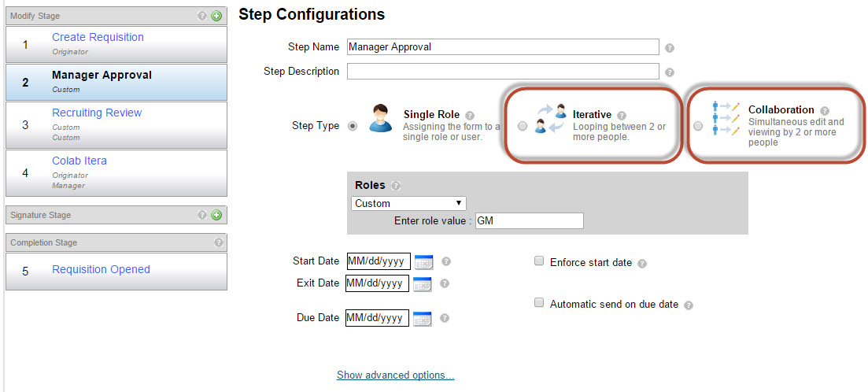Tick Automatic send on due date checkbox
The height and width of the screenshot is (392, 868).
538,303
